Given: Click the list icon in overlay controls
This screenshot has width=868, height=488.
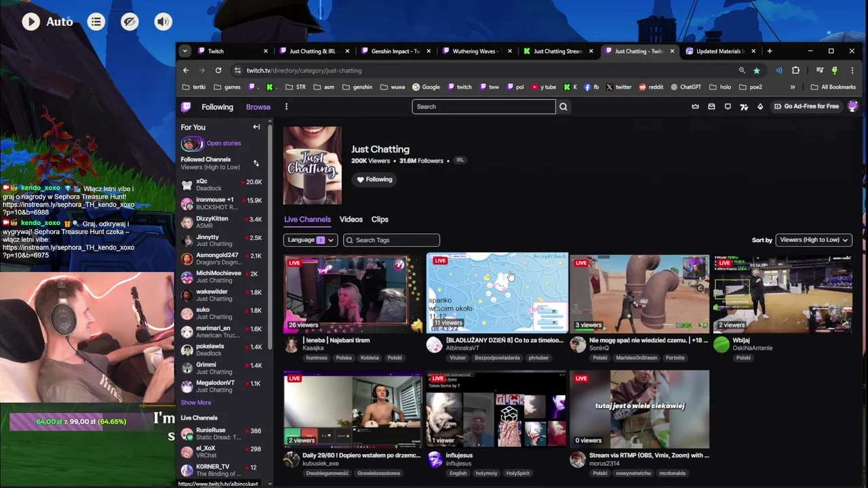Looking at the screenshot, I should click(96, 22).
